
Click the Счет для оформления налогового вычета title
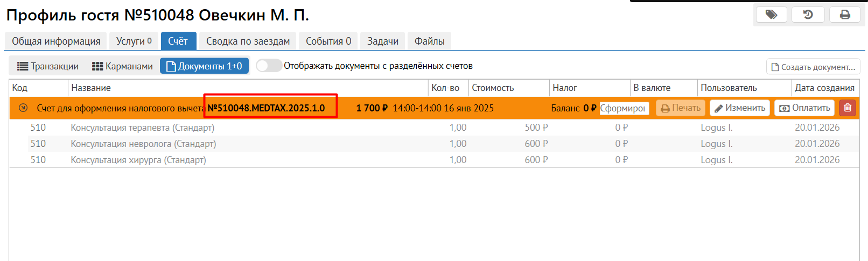(121, 108)
